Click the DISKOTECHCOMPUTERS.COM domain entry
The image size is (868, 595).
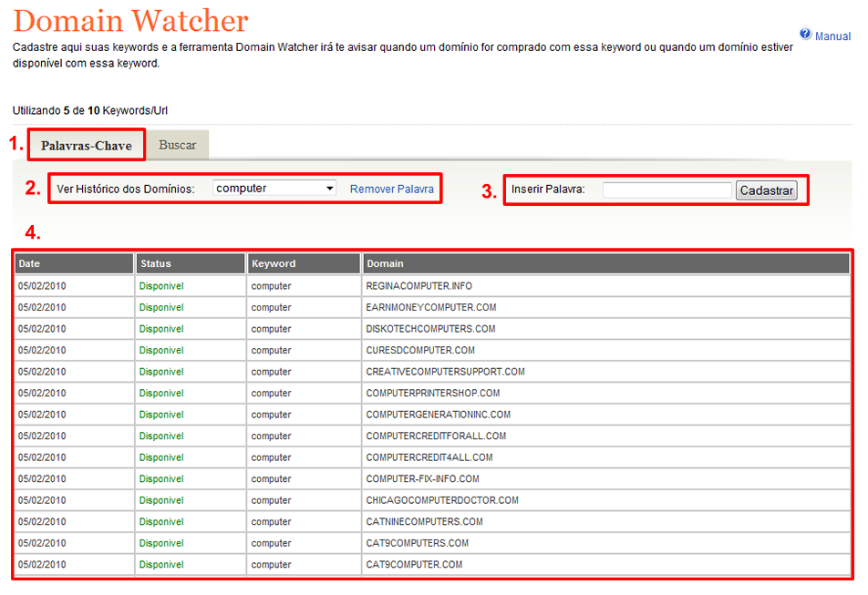430,329
